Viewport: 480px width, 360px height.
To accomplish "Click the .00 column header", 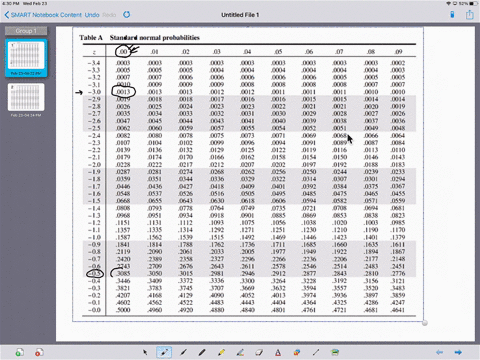I will (123, 52).
